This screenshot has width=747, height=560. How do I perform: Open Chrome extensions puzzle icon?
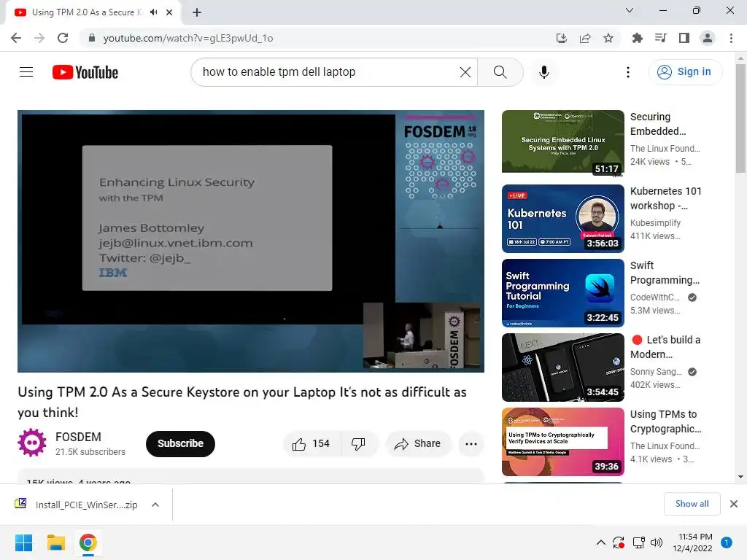(637, 38)
